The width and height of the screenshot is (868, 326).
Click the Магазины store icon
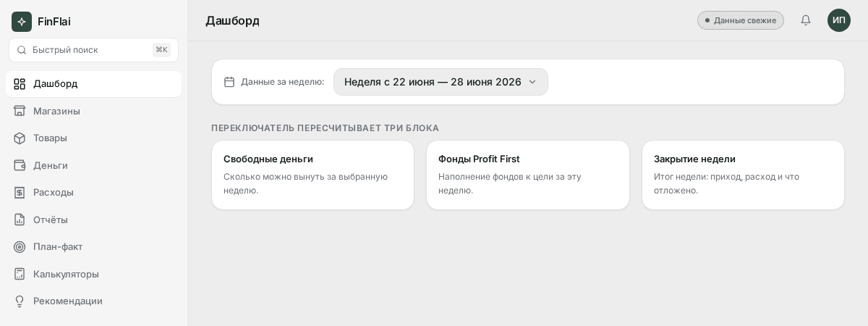(20, 111)
